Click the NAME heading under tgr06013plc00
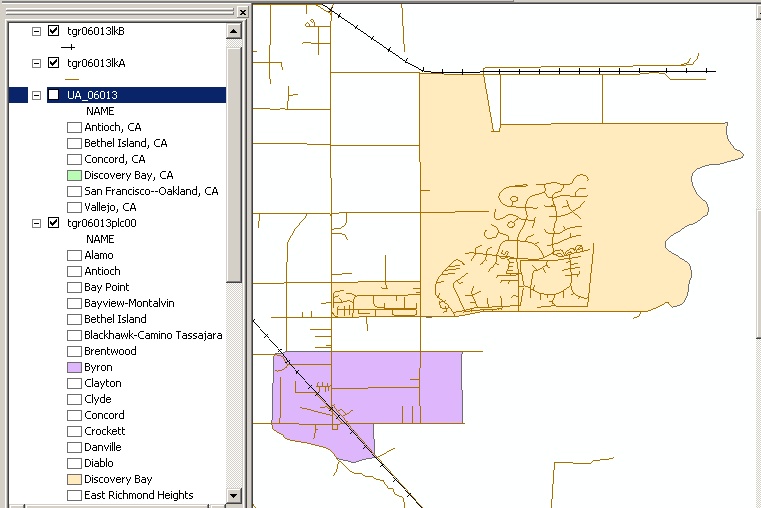This screenshot has height=508, width=761. coord(100,239)
